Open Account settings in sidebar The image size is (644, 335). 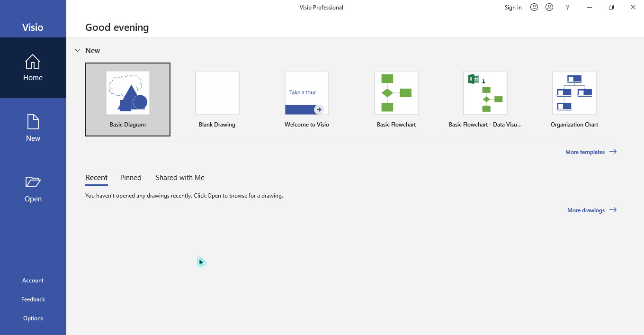(x=33, y=281)
